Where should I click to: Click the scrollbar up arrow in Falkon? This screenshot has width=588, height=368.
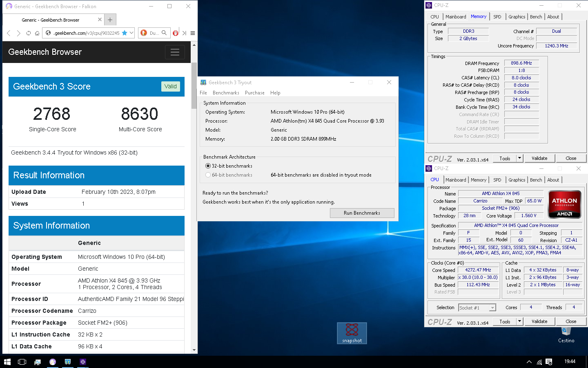(194, 45)
